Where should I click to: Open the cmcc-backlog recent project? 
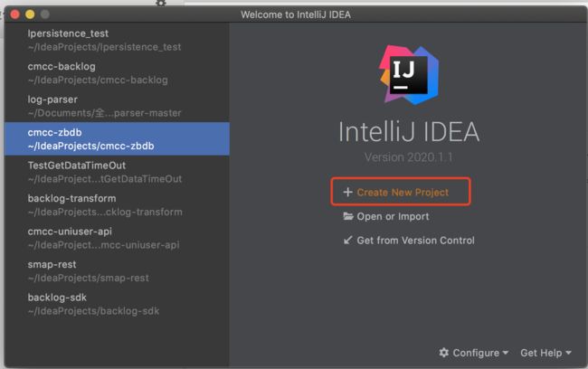pos(117,73)
